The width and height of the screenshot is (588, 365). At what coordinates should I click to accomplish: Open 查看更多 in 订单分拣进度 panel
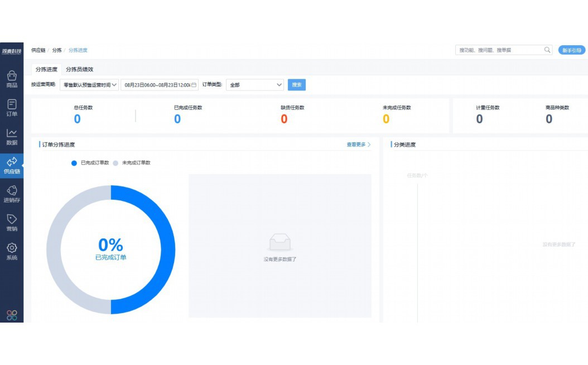[x=355, y=144]
